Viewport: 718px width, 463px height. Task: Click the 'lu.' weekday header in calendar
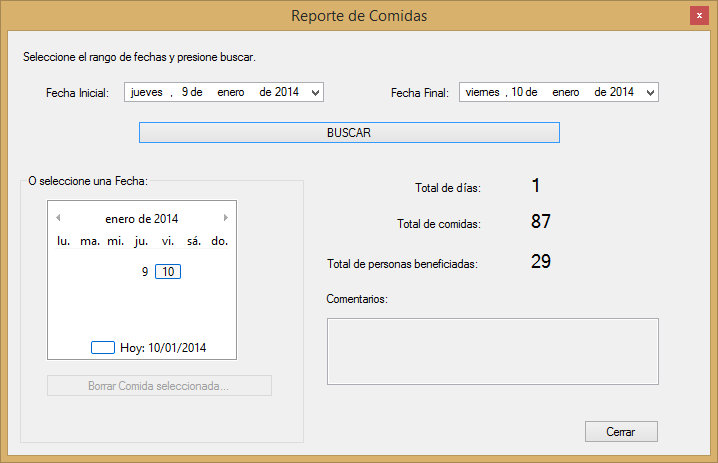point(63,241)
